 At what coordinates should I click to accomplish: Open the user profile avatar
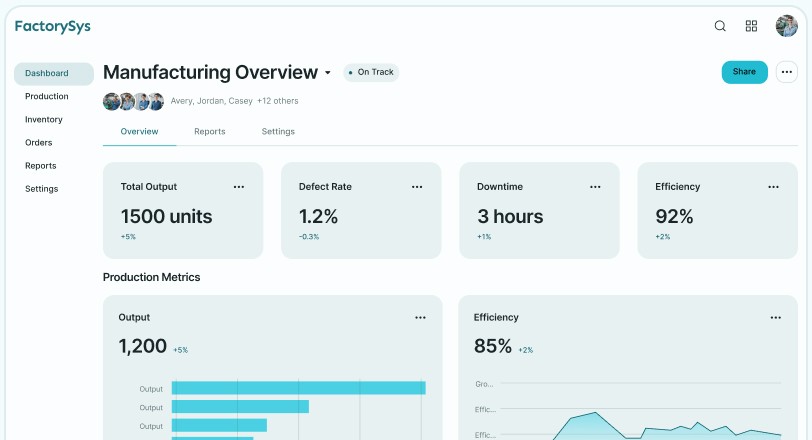tap(786, 26)
